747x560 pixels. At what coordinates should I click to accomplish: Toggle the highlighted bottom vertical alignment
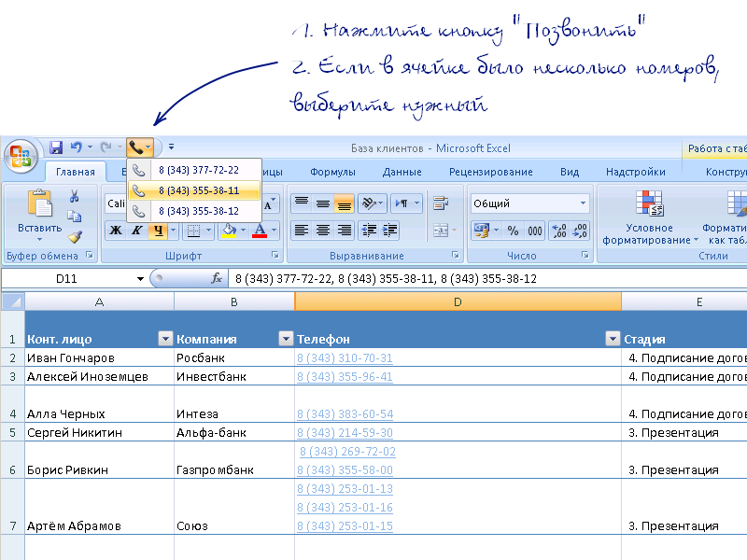click(344, 203)
